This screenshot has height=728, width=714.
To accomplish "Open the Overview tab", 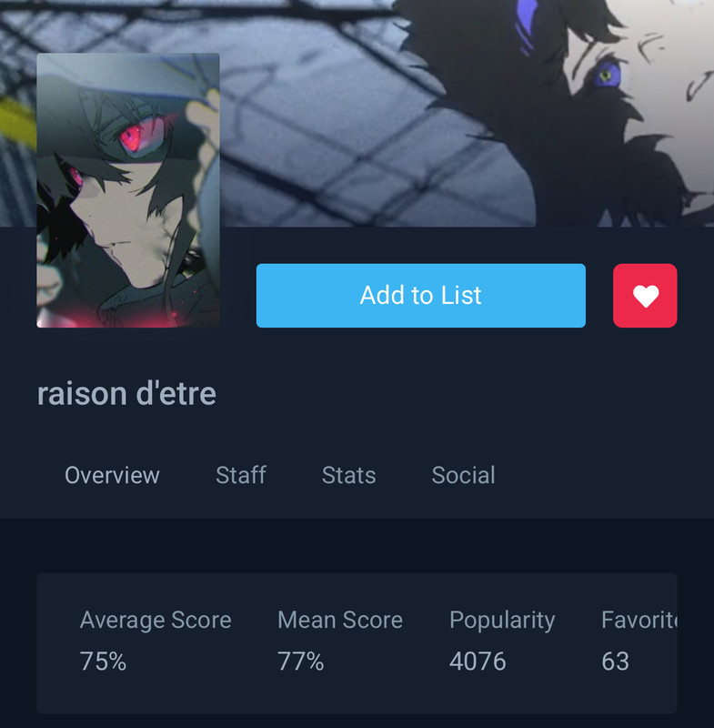I will tap(112, 475).
